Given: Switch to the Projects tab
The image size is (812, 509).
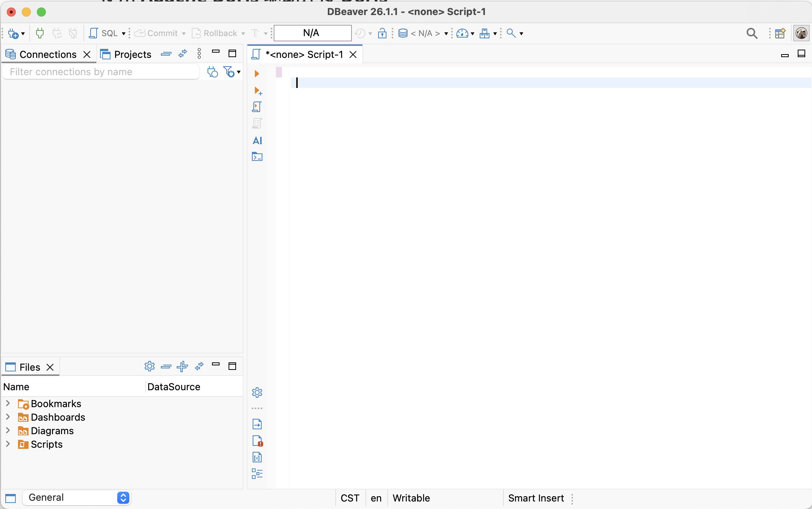Looking at the screenshot, I should 126,55.
